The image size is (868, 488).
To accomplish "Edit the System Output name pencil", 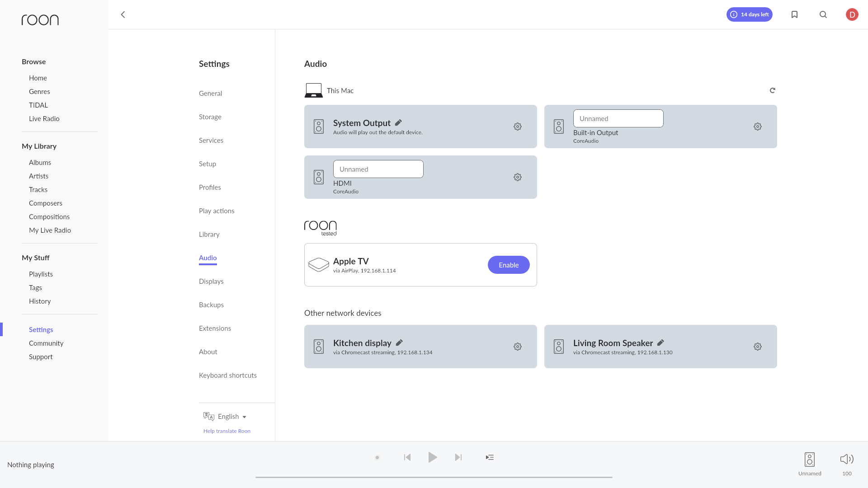I will point(398,122).
